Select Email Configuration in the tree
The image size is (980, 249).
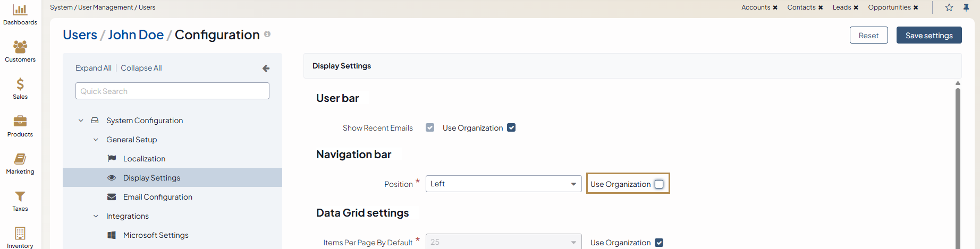click(x=157, y=197)
